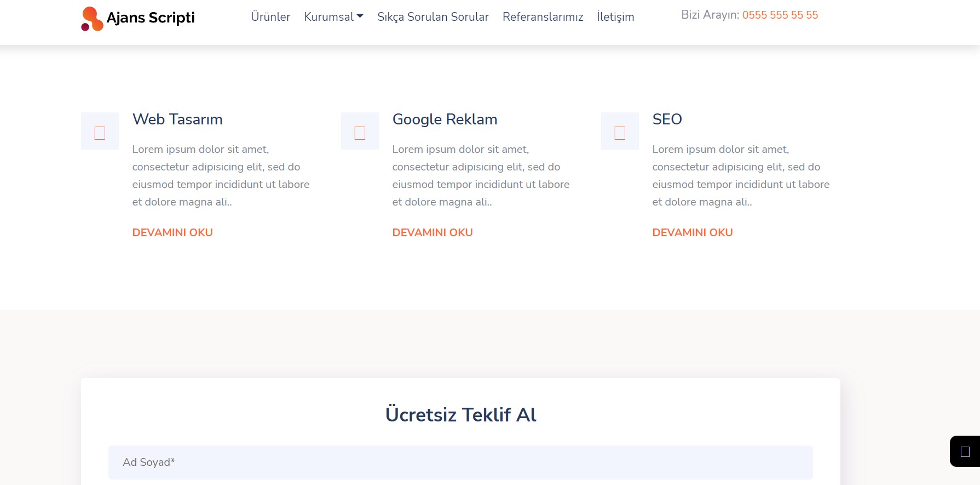The height and width of the screenshot is (485, 980).
Task: Call the phone number 0555 555 55 55
Action: (780, 15)
